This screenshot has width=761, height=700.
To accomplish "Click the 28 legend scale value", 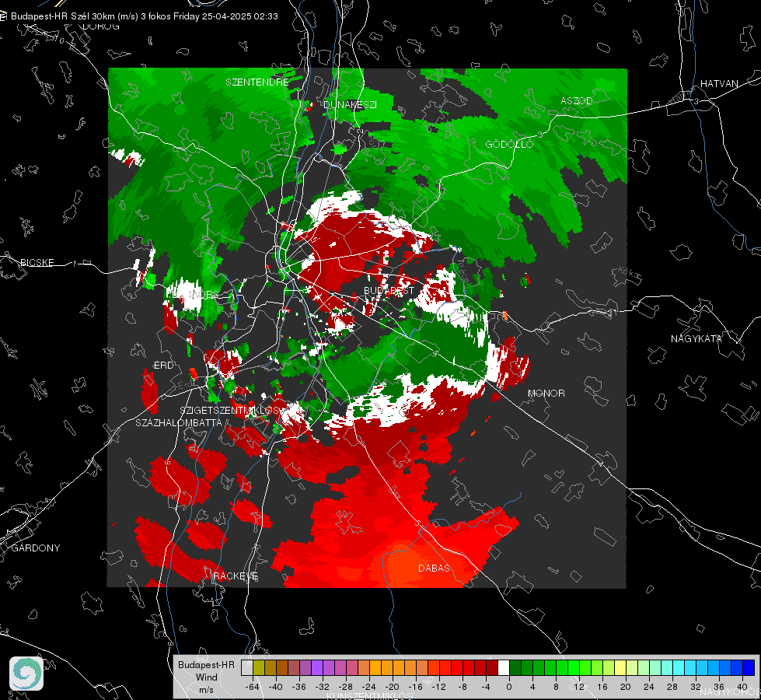I will 672,687.
